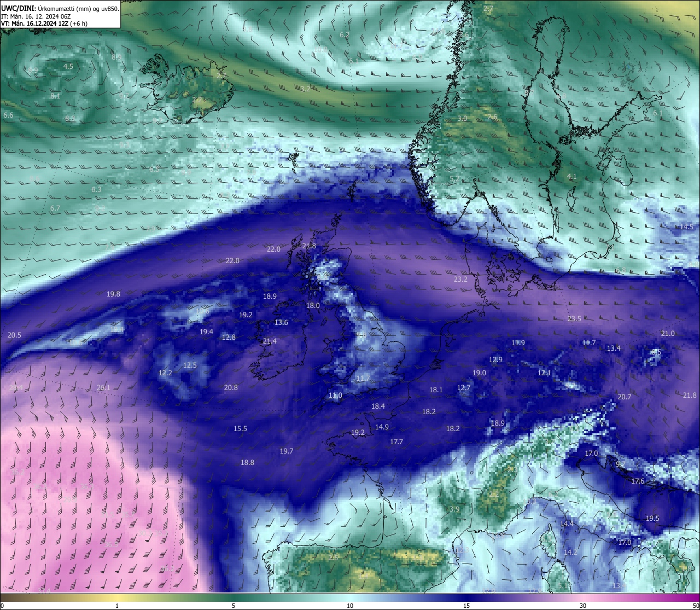Click the map value 6.6 at the west edge

click(8, 115)
